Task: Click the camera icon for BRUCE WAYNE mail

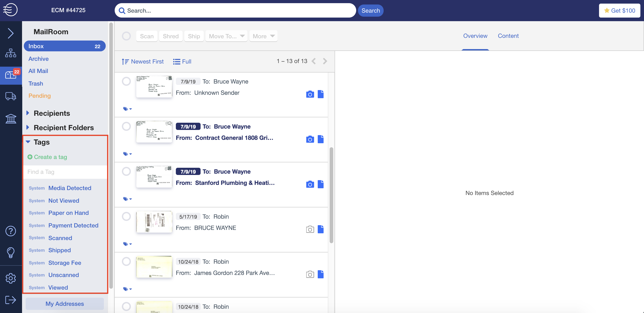Action: [x=310, y=229]
